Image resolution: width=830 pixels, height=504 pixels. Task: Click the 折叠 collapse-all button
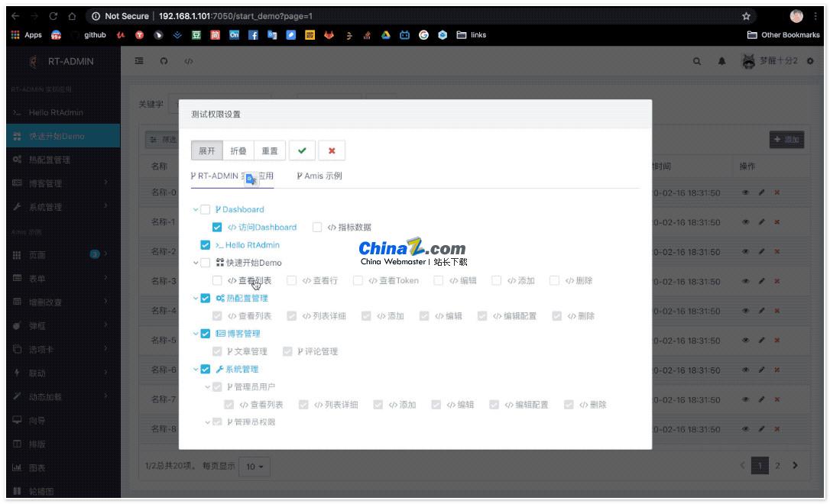point(238,151)
